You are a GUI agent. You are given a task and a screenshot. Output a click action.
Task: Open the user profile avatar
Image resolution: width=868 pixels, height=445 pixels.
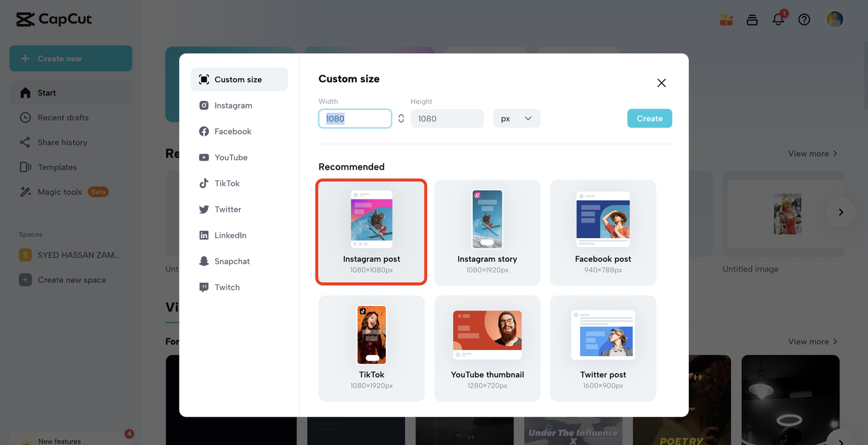point(835,20)
